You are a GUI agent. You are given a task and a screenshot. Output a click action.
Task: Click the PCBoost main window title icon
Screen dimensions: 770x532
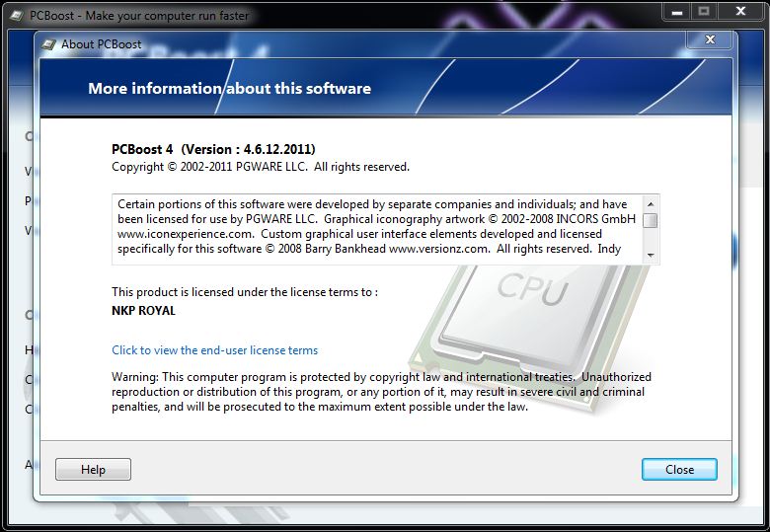tap(16, 16)
